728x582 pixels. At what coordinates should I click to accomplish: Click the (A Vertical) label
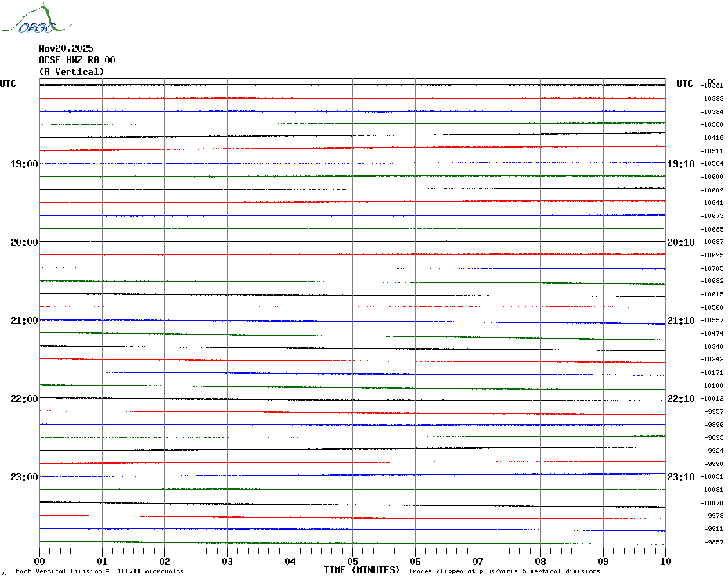(x=71, y=72)
